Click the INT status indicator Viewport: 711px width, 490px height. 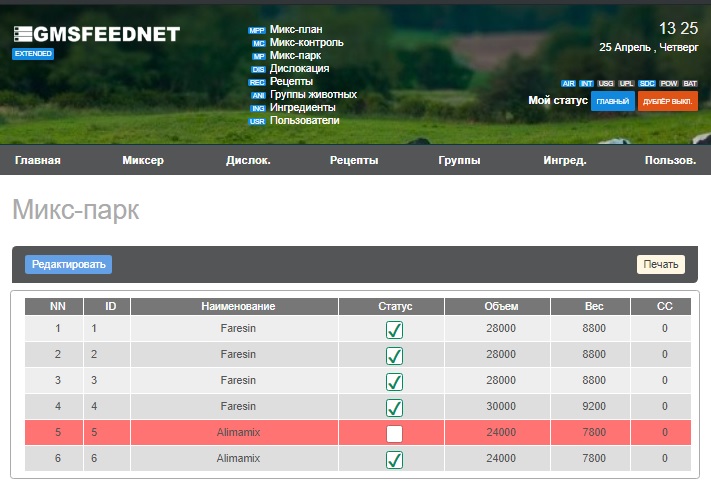point(586,83)
